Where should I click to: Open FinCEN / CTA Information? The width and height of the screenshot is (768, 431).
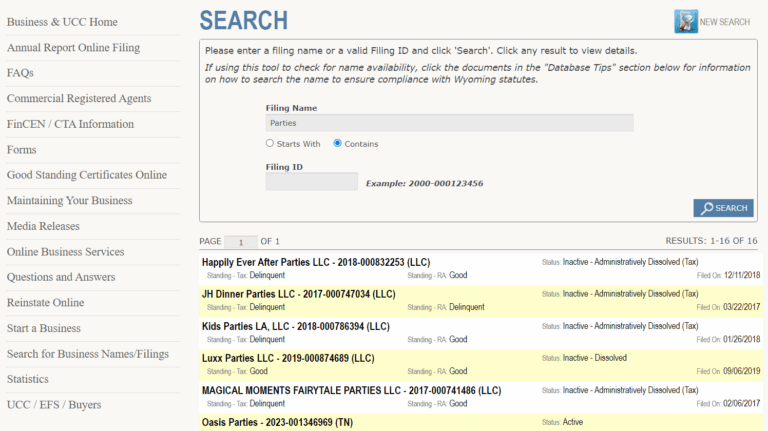(x=70, y=124)
